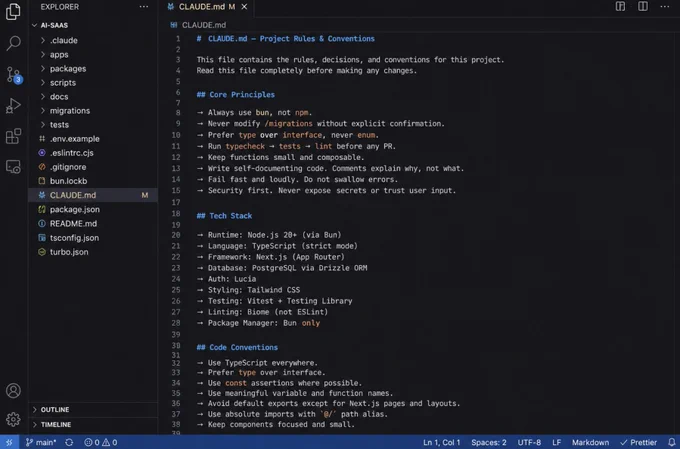The height and width of the screenshot is (449, 680).
Task: Click Prettier status bar item
Action: tap(638, 442)
